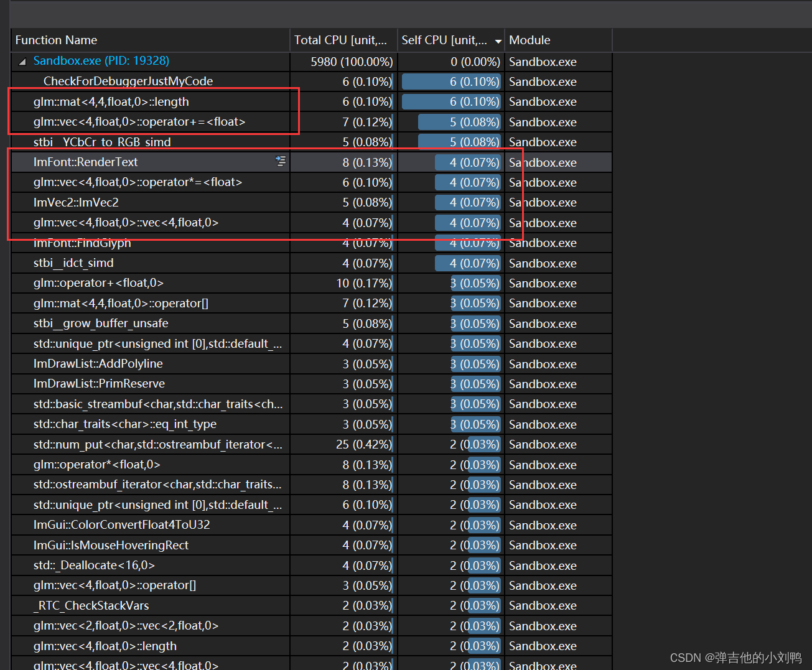Select the ImDrawList::AddPolyline row
This screenshot has width=812, height=670.
click(x=311, y=364)
